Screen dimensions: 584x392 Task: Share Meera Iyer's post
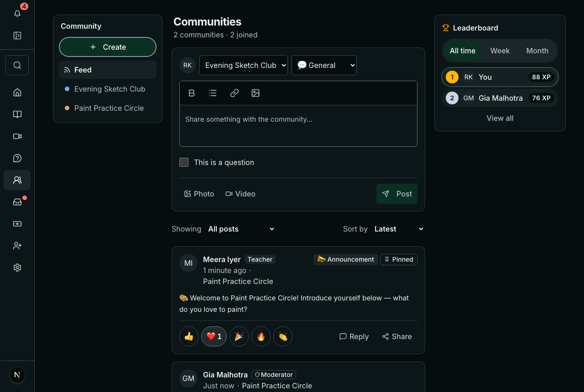click(397, 336)
